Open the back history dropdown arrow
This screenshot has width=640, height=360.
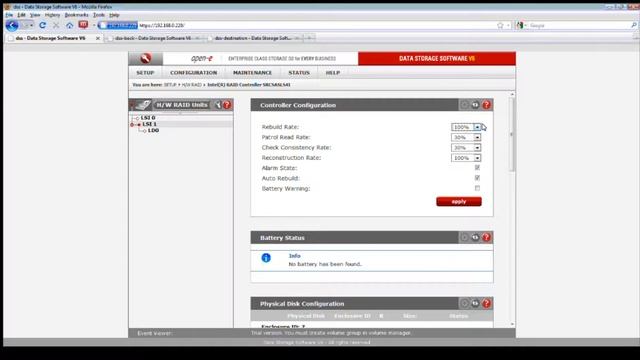click(31, 25)
